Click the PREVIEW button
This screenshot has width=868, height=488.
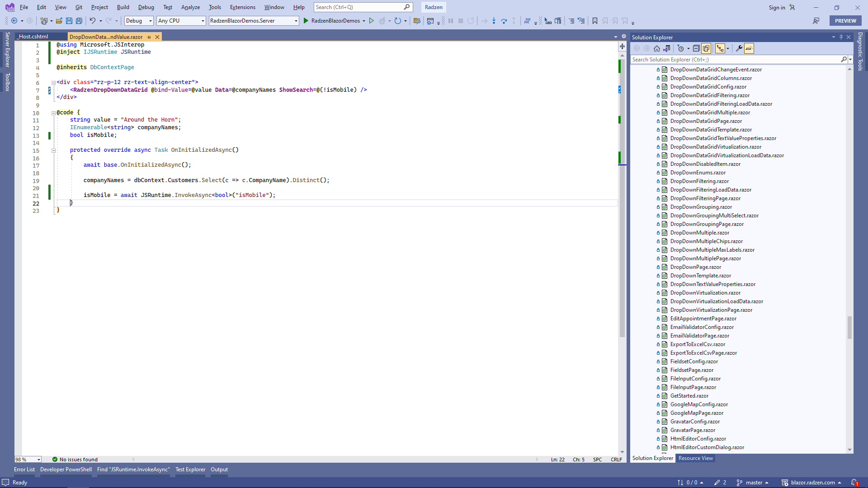pyautogui.click(x=845, y=21)
